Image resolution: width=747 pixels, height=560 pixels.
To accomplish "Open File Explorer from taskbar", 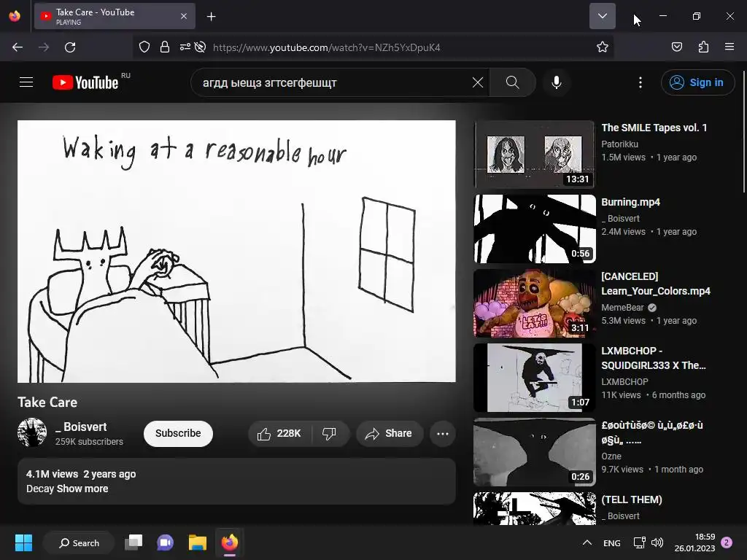I will (197, 542).
